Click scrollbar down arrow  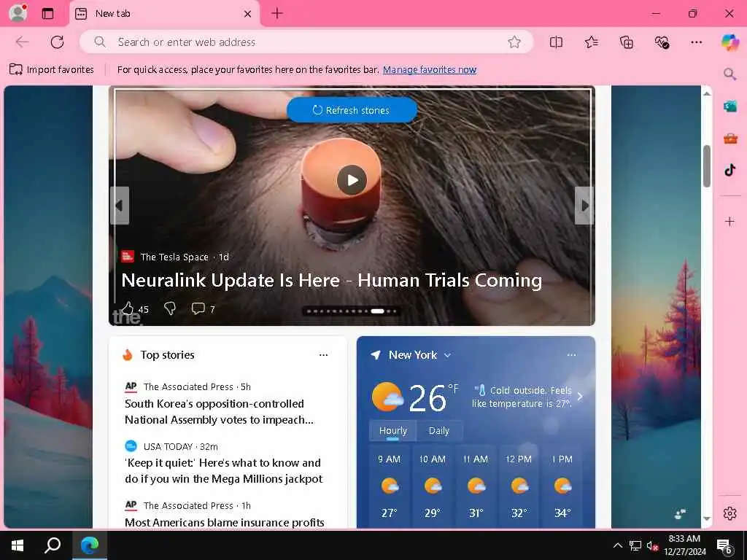click(707, 518)
